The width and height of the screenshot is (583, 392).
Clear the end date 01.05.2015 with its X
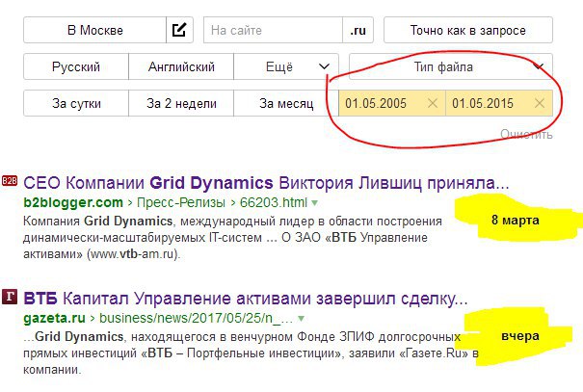click(x=540, y=103)
